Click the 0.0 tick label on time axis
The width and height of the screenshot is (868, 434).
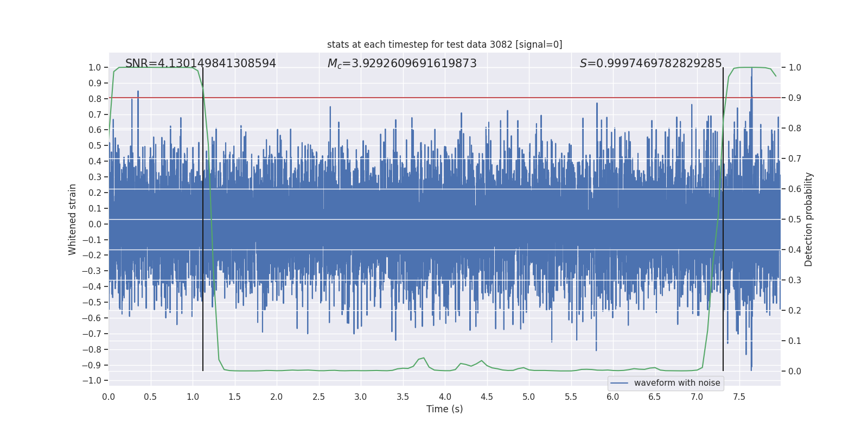[x=108, y=397]
